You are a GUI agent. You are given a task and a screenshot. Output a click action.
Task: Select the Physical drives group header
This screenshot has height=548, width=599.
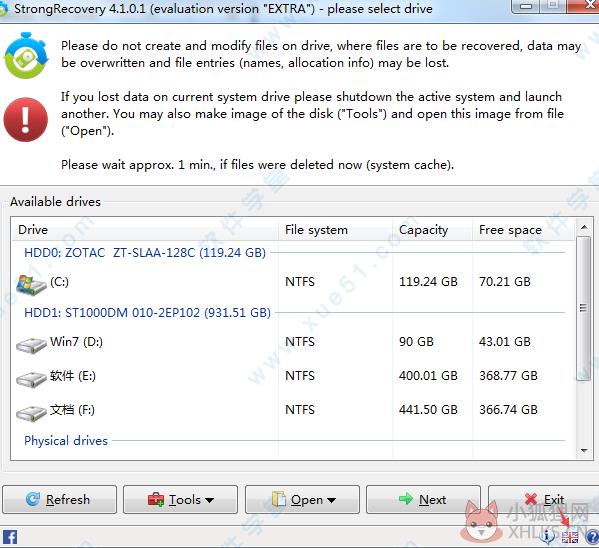[x=66, y=441]
